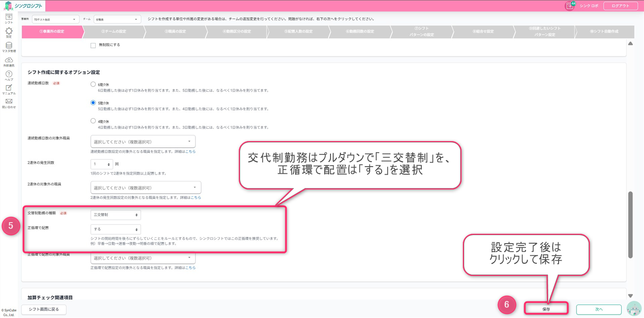Select the 6勤1休 radio button
The image size is (644, 318).
coord(93,84)
